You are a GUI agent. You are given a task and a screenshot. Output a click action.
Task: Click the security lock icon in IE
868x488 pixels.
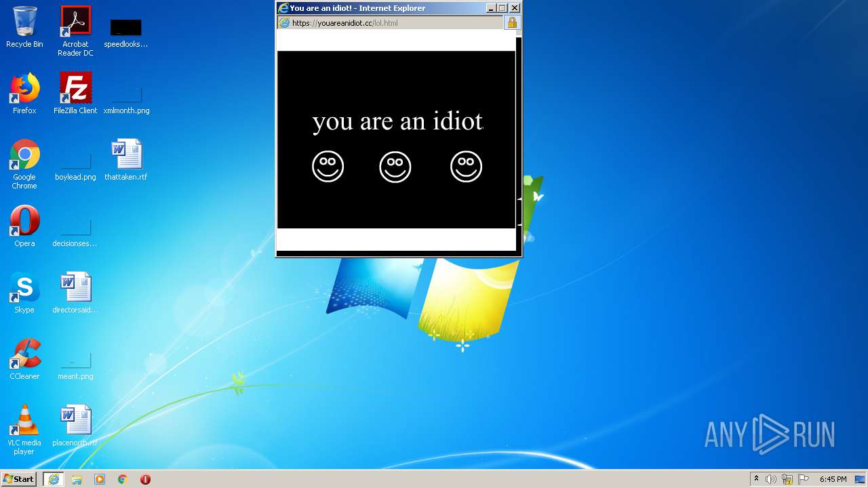tap(512, 22)
